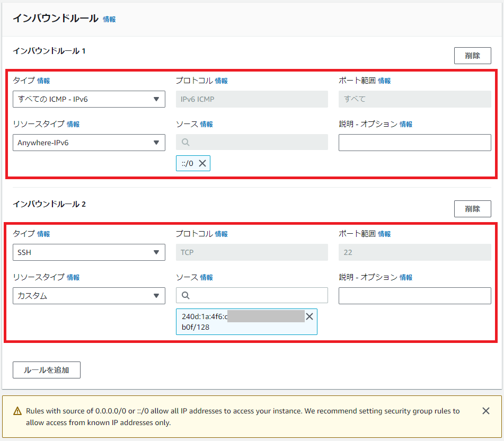This screenshot has width=504, height=441.
Task: Delete inbound rule 2 with 削除 button
Action: 472,209
